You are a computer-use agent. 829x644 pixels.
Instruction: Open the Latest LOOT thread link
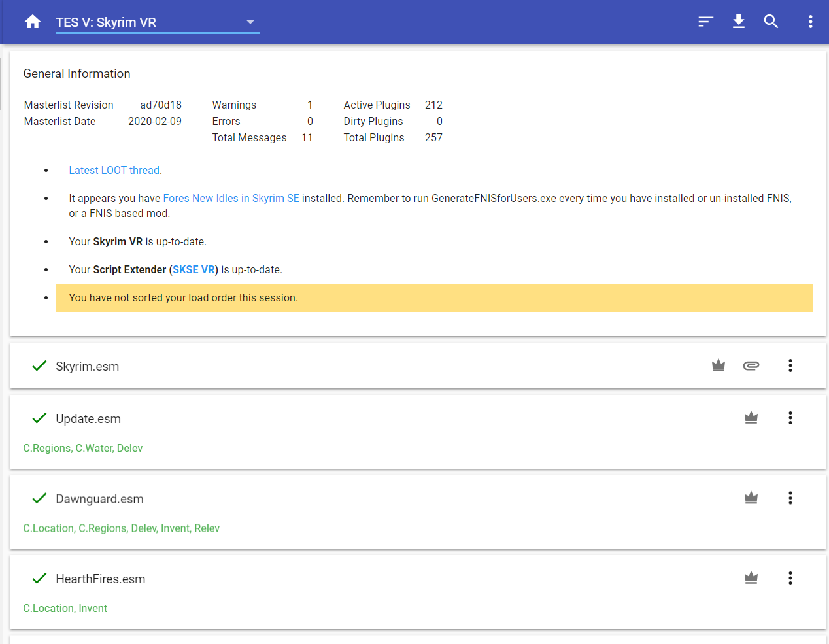tap(114, 170)
